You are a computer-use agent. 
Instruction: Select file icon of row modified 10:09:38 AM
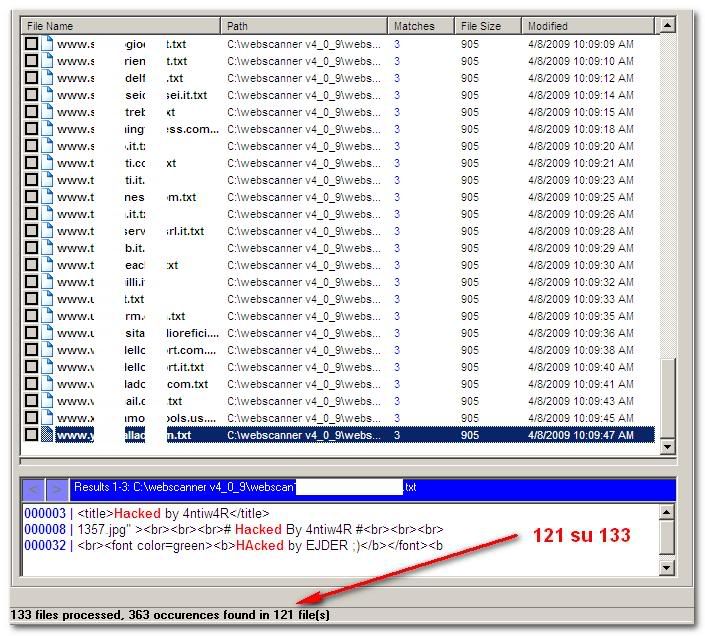47,350
